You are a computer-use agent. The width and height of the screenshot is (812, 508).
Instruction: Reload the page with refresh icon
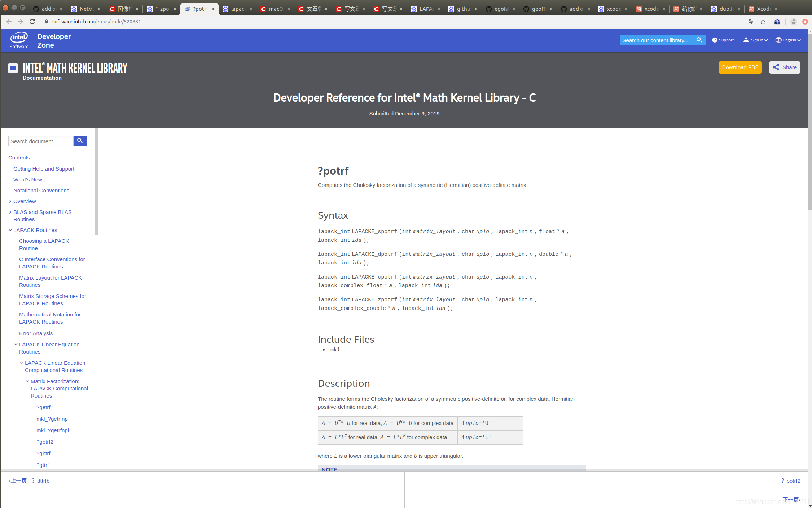click(32, 22)
